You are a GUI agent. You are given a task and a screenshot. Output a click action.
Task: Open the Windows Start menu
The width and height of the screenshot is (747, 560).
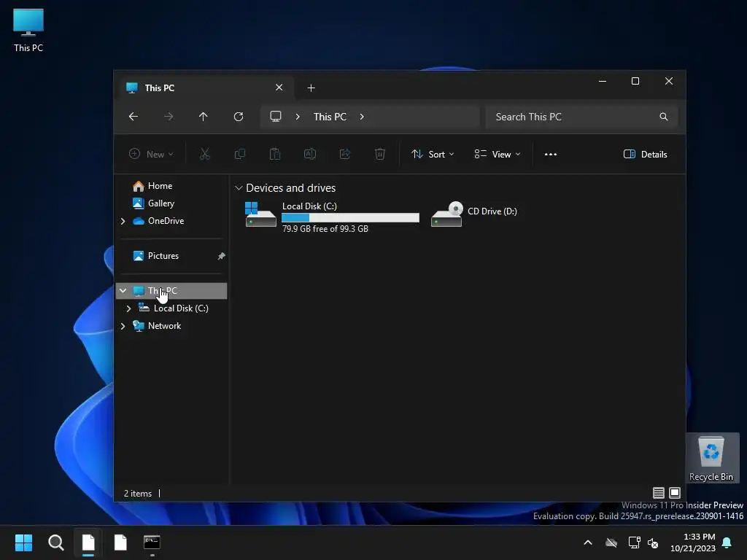point(23,542)
